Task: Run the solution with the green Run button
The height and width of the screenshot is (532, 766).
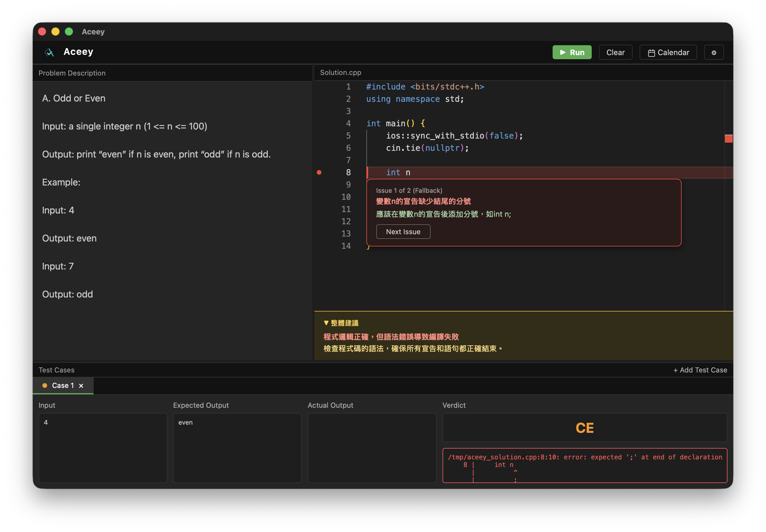Action: [x=572, y=52]
